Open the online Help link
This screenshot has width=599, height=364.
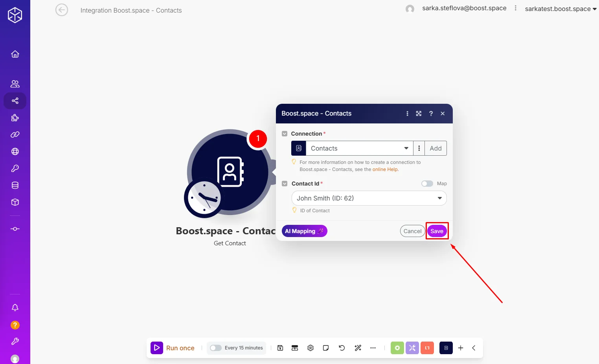(385, 169)
